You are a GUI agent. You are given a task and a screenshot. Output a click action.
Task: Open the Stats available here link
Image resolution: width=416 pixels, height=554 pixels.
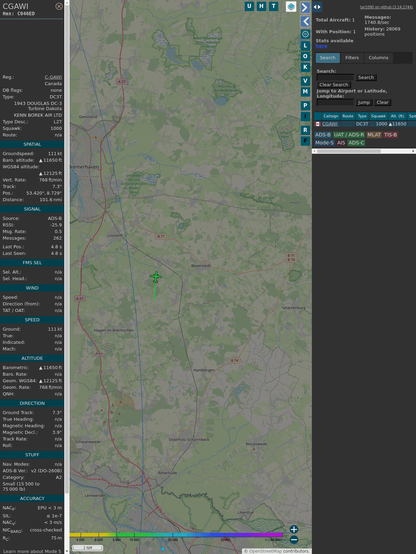tap(321, 46)
